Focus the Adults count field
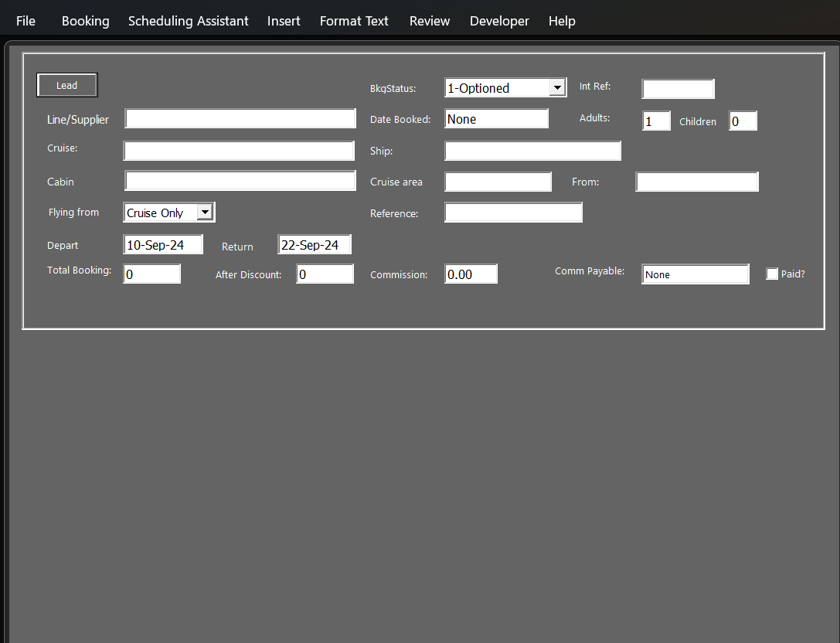The width and height of the screenshot is (840, 643). (656, 121)
